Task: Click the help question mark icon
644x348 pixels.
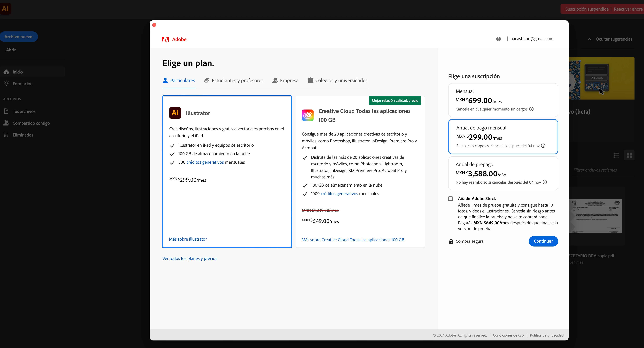Action: [498, 39]
